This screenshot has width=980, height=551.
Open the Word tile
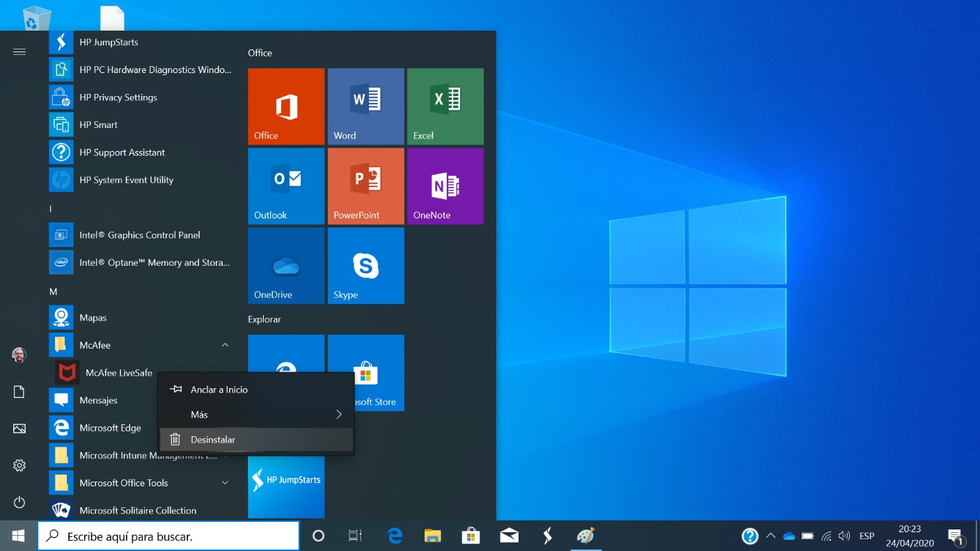[365, 106]
